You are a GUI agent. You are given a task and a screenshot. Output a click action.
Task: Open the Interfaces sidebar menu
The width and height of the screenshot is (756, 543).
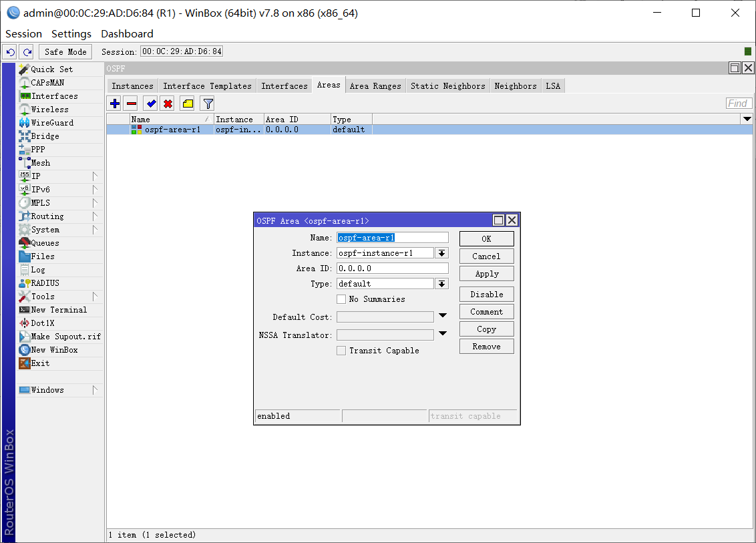(x=60, y=96)
